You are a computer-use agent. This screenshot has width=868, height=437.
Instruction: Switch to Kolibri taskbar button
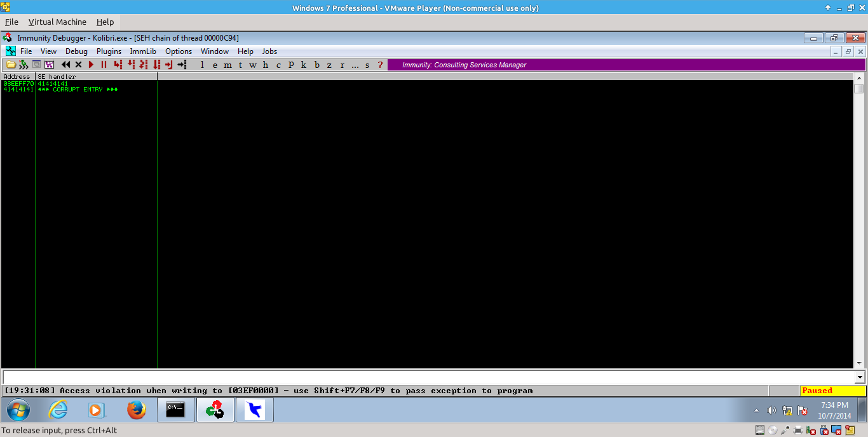tap(255, 410)
